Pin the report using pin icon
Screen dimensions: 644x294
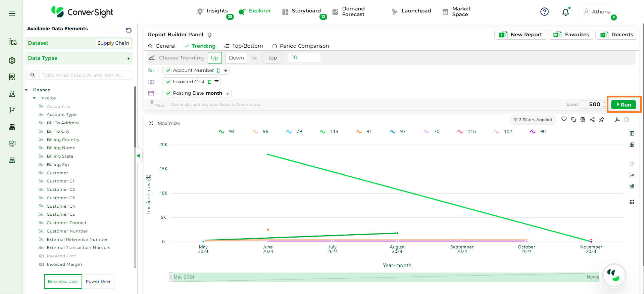602,120
